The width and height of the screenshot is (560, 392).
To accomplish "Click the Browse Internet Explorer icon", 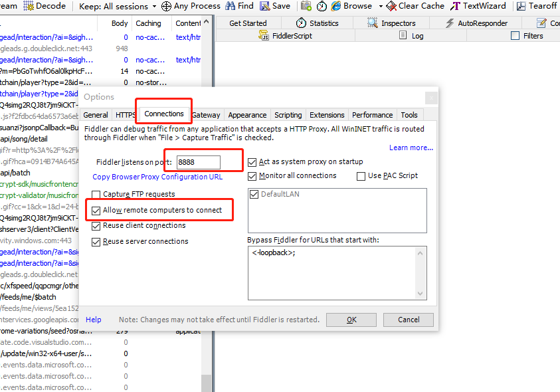I will pos(336,6).
